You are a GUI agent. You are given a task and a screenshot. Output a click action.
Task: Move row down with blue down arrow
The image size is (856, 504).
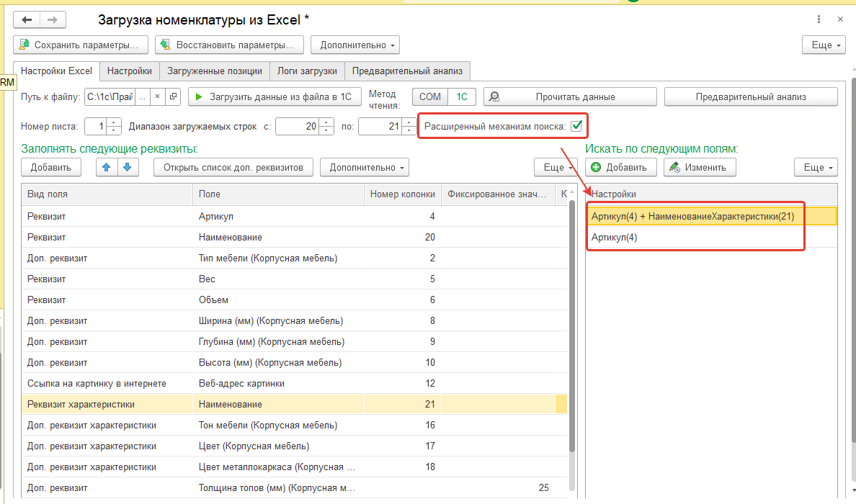coord(128,168)
